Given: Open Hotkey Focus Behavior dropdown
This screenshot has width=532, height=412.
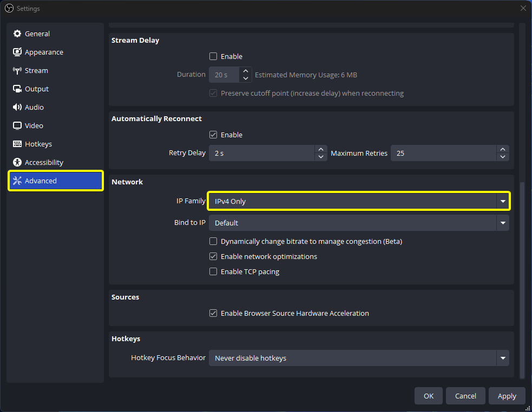Looking at the screenshot, I should pos(359,358).
